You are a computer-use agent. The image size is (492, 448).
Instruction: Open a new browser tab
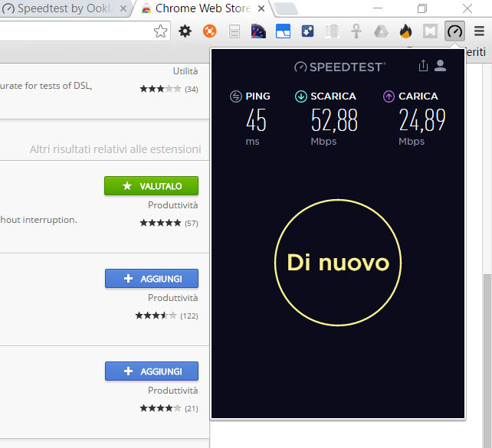click(x=286, y=8)
